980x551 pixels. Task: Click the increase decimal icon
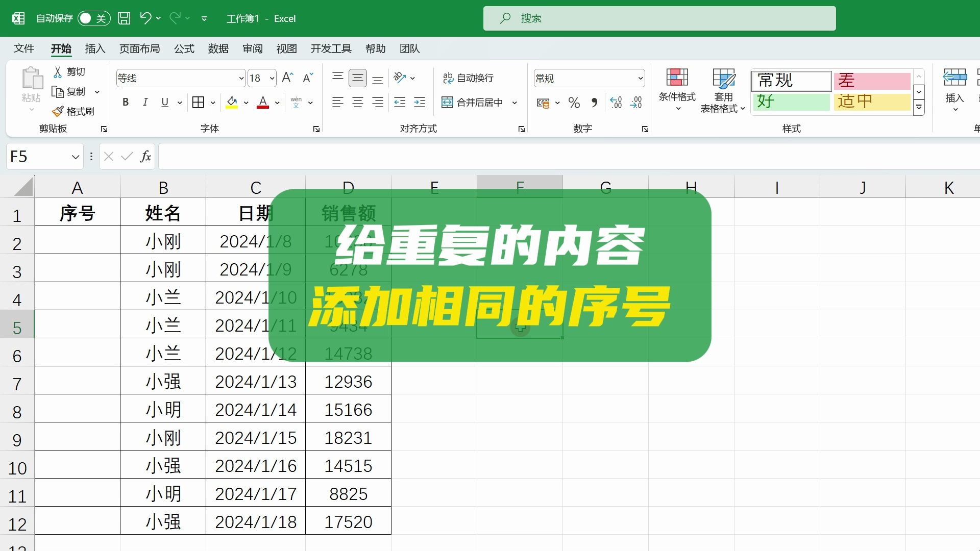(x=616, y=103)
